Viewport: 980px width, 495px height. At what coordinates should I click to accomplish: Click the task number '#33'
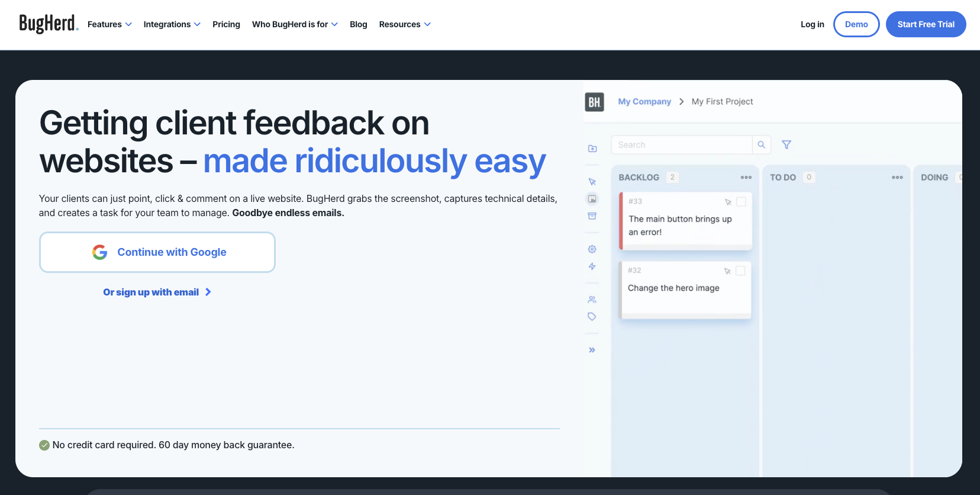coord(635,201)
